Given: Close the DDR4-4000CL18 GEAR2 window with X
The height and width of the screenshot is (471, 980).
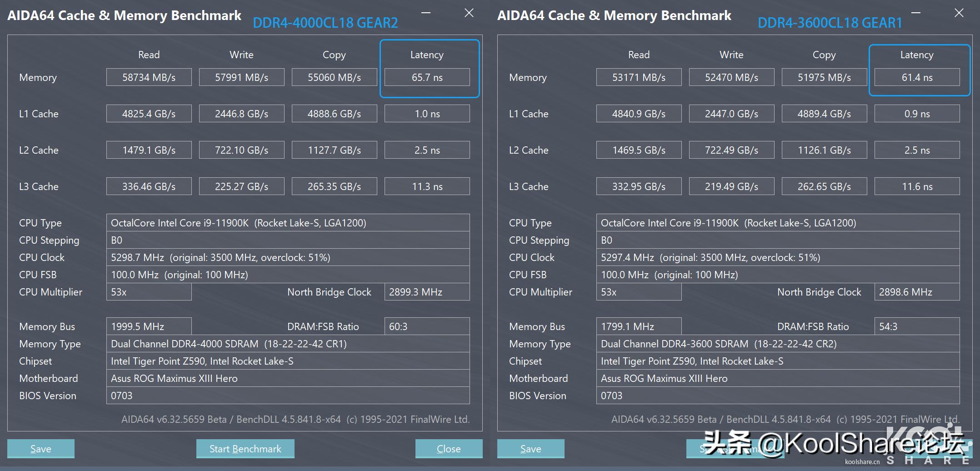Looking at the screenshot, I should point(469,13).
